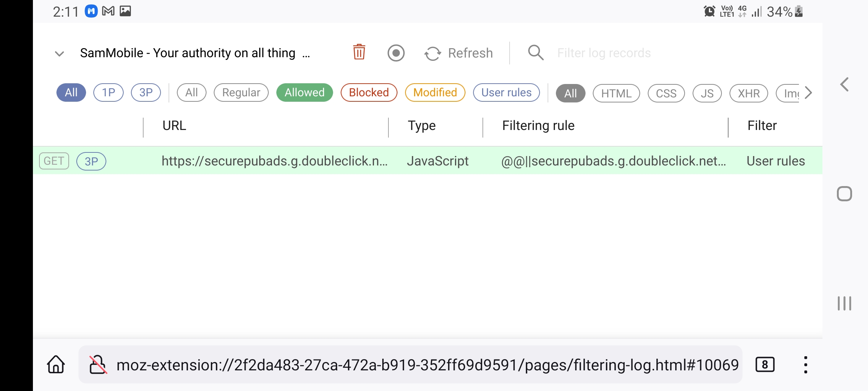Collapse the side panel with left chevron
The height and width of the screenshot is (391, 868).
(x=844, y=84)
